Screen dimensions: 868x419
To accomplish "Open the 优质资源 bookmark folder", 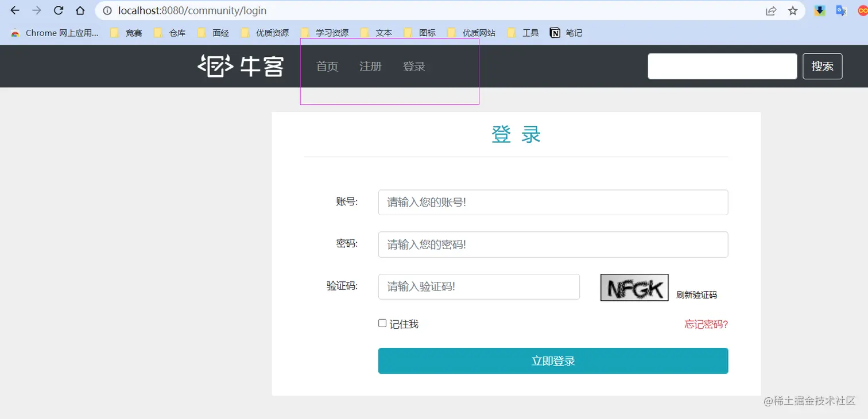I will click(x=265, y=33).
